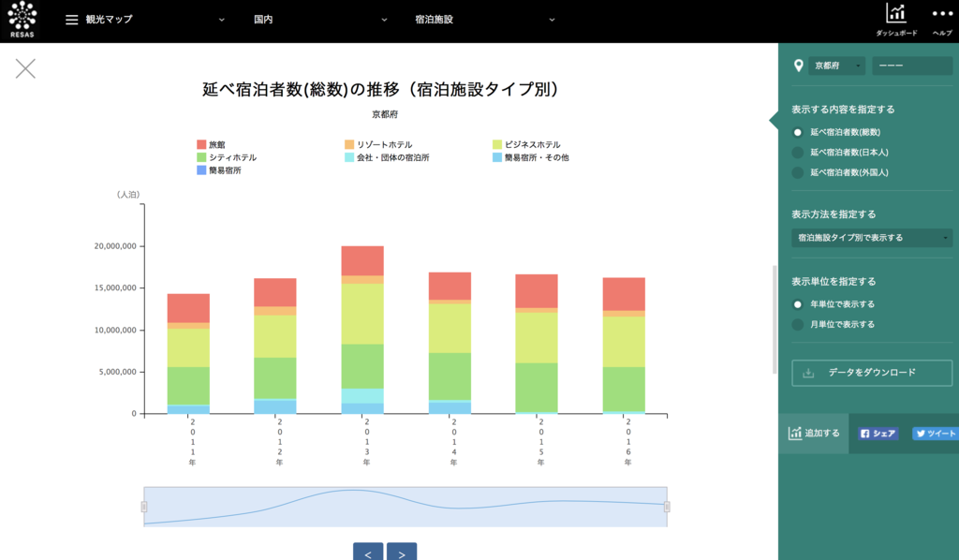Click the 5,000,000 axis label

117,372
